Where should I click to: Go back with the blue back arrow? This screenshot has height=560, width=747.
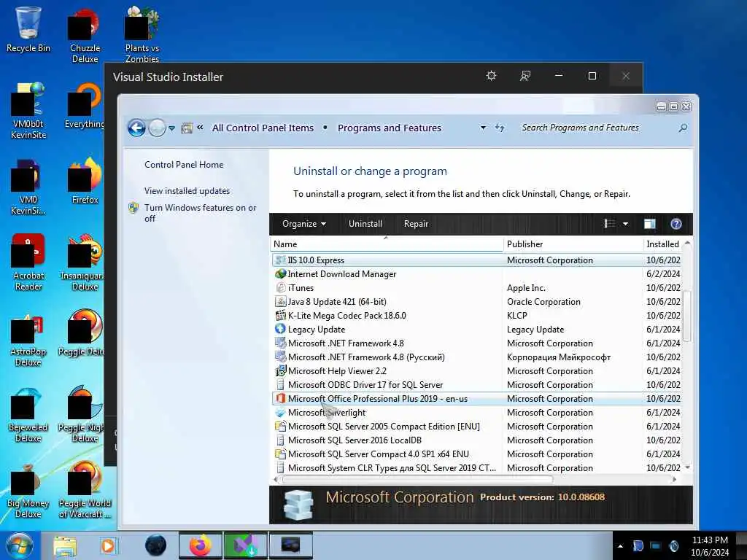click(136, 128)
